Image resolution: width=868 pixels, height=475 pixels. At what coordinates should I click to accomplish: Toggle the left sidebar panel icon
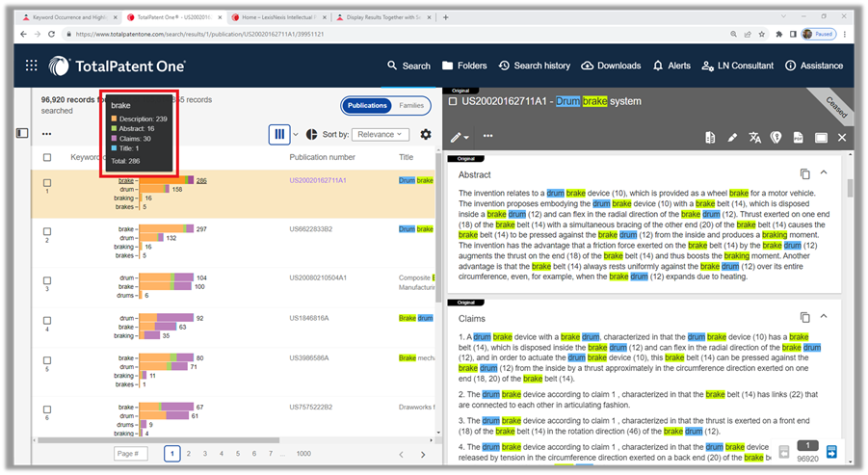pos(22,133)
